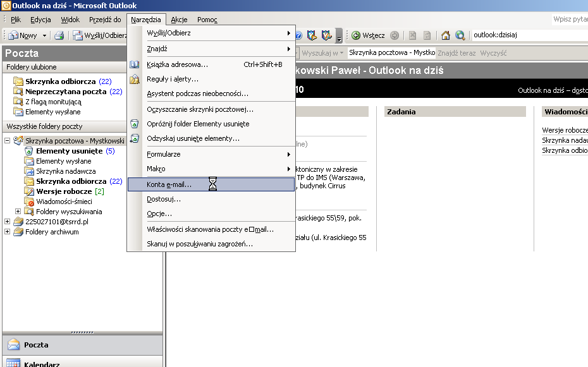
Task: Choose Reguły i alerty menu entry
Action: [211, 79]
